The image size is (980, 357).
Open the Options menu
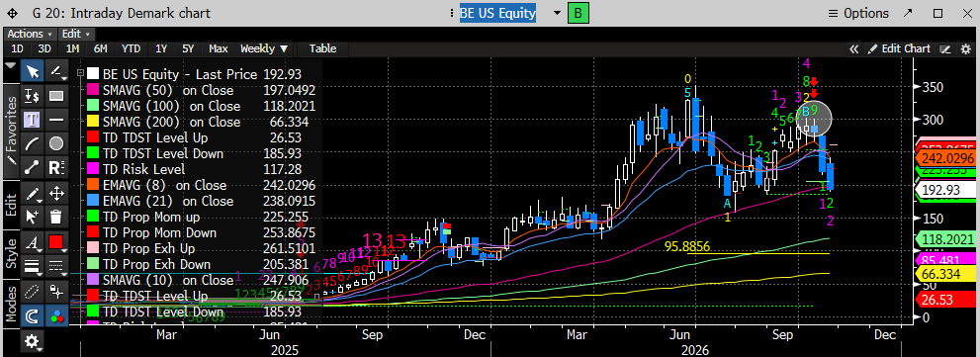[x=858, y=13]
